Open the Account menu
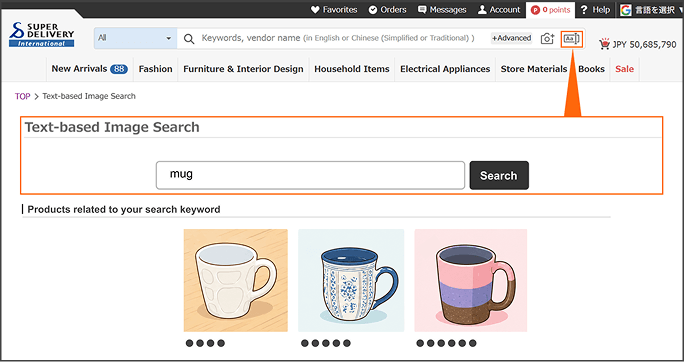This screenshot has width=684, height=362. click(x=499, y=10)
